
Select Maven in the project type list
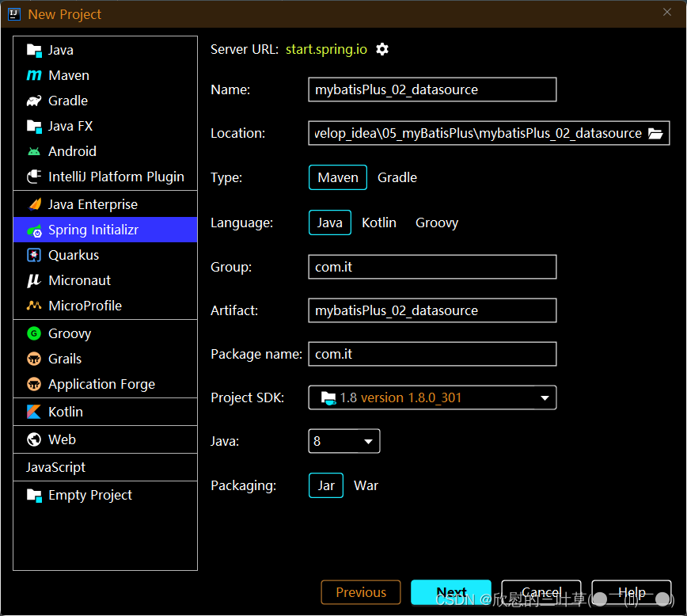(x=105, y=75)
